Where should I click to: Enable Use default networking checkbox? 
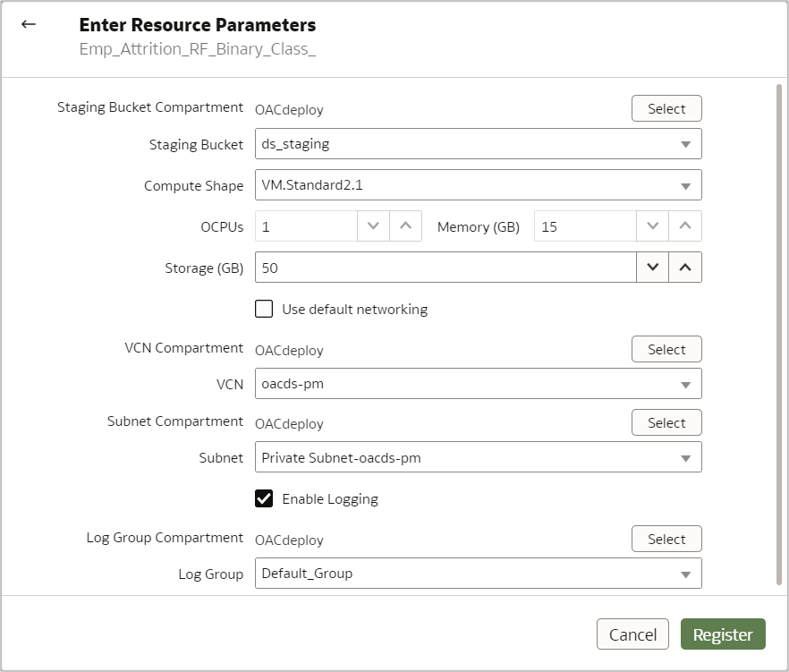[x=264, y=310]
